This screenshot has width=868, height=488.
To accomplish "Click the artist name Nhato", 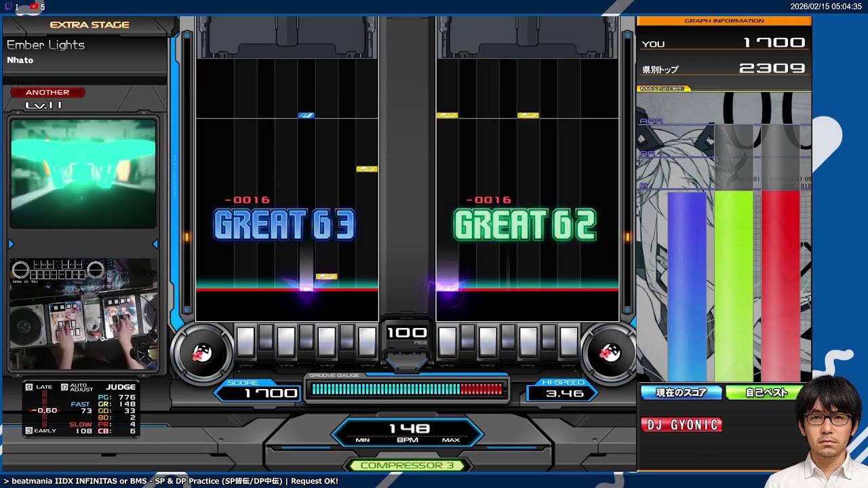I will click(x=20, y=60).
